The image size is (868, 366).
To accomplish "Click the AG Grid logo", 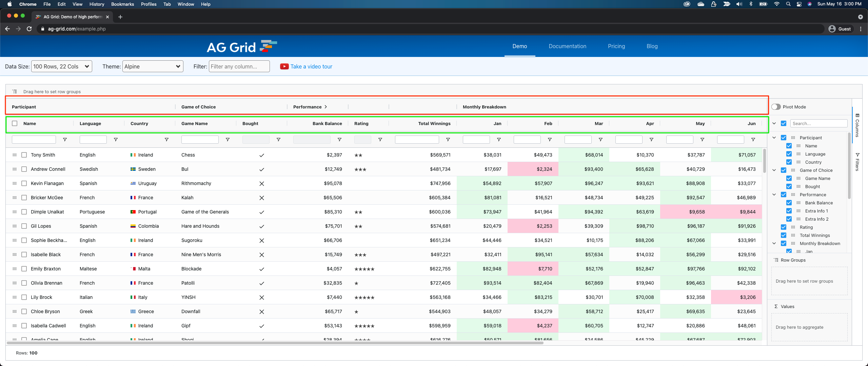I will tap(242, 47).
